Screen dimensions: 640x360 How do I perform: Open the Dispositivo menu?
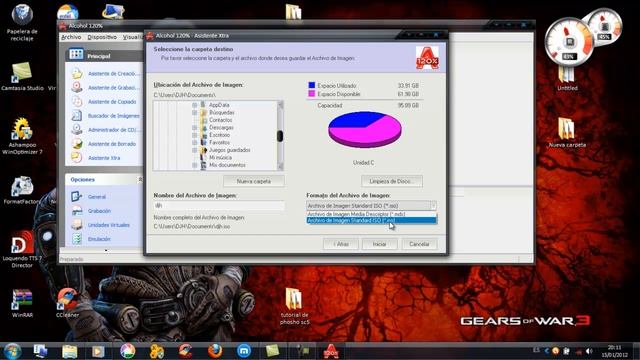tap(102, 37)
